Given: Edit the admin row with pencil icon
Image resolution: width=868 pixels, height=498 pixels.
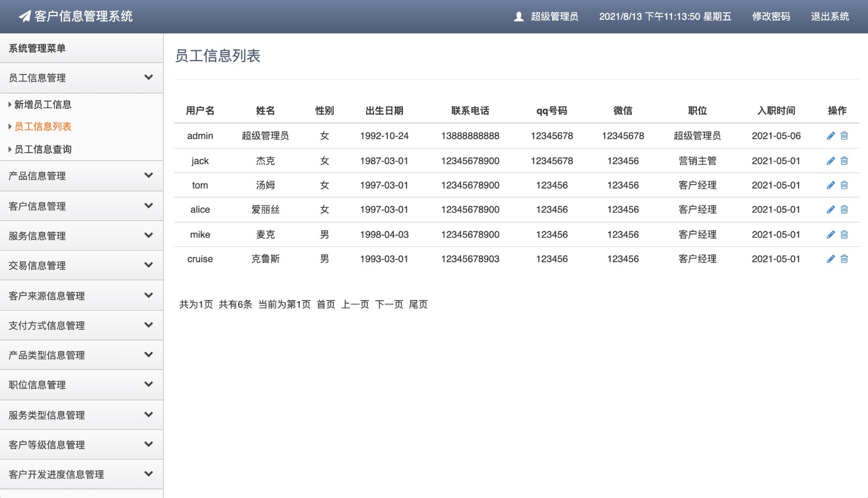Looking at the screenshot, I should (831, 136).
